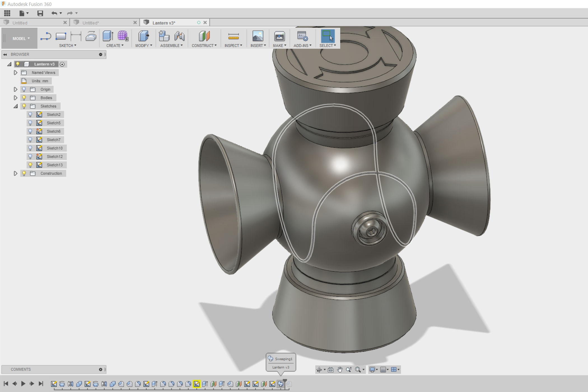Image resolution: width=588 pixels, height=392 pixels.
Task: Click the Undo arrow icon
Action: pos(54,13)
